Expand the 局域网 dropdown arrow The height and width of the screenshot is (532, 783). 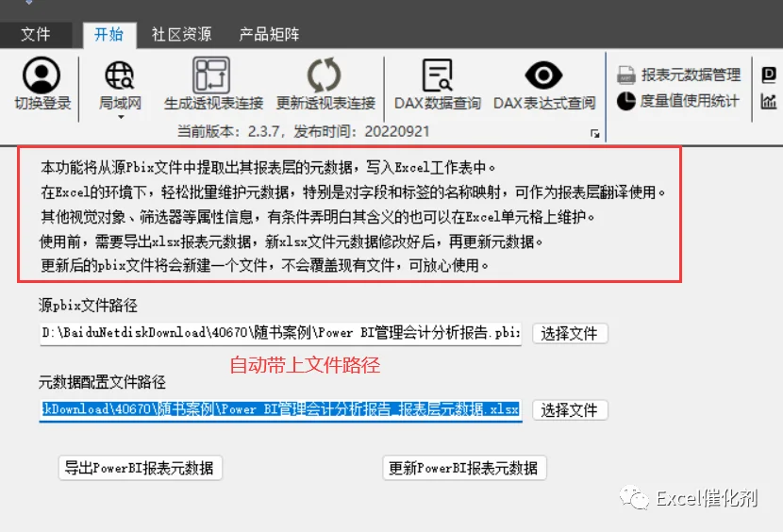pyautogui.click(x=121, y=117)
